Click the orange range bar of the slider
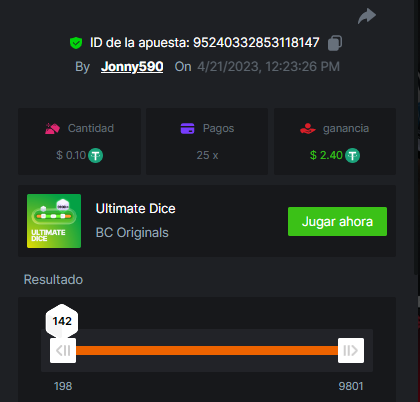Screen dimensions: 420x402 (207, 350)
